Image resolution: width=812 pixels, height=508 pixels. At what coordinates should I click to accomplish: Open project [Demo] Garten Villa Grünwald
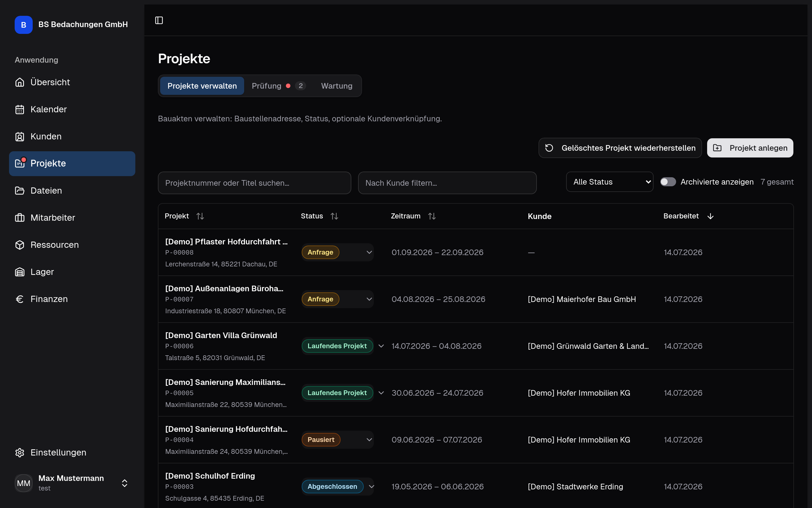(221, 335)
